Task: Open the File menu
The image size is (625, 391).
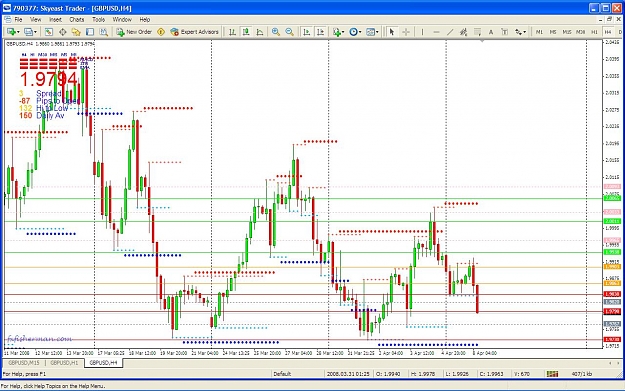Action: [x=18, y=20]
